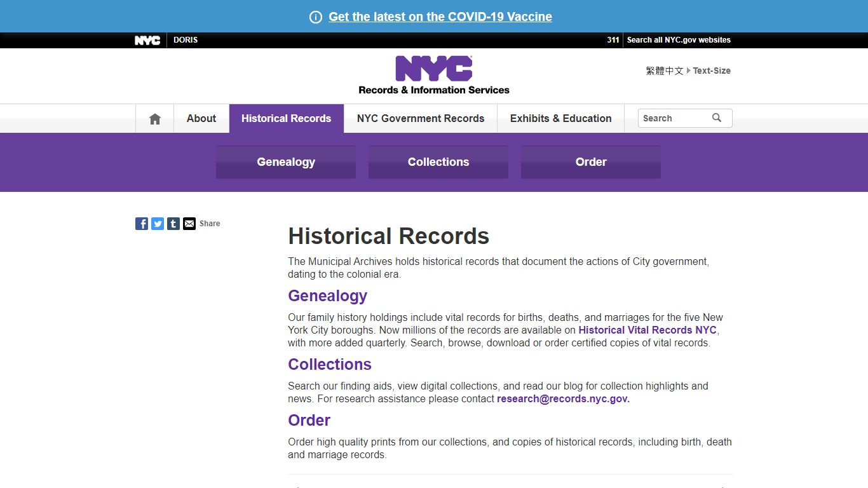
Task: Click the 311 link
Action: [x=613, y=40]
